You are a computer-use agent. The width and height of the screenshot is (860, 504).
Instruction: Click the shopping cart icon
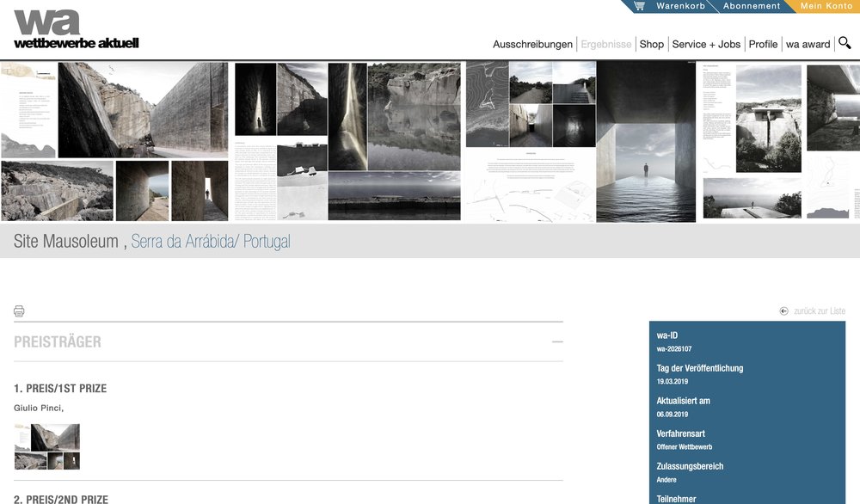(639, 6)
